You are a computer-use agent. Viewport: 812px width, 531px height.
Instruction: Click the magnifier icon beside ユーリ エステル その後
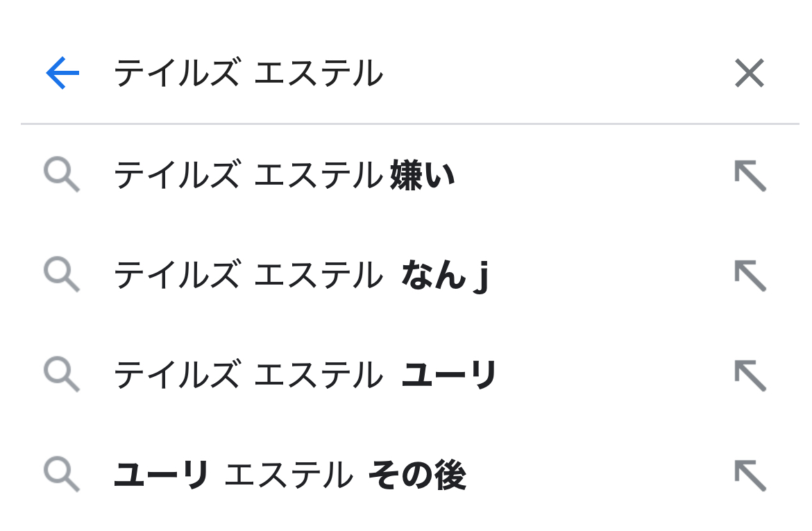[x=62, y=475]
